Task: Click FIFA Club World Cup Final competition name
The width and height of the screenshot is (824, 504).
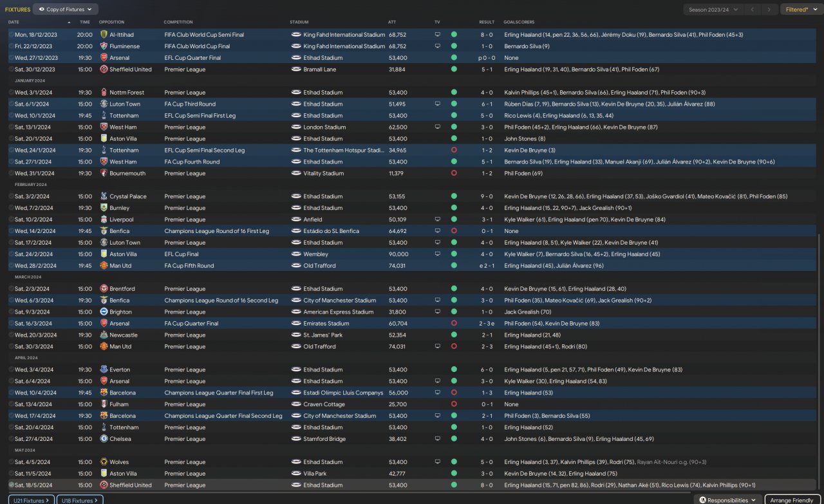Action: 197,46
